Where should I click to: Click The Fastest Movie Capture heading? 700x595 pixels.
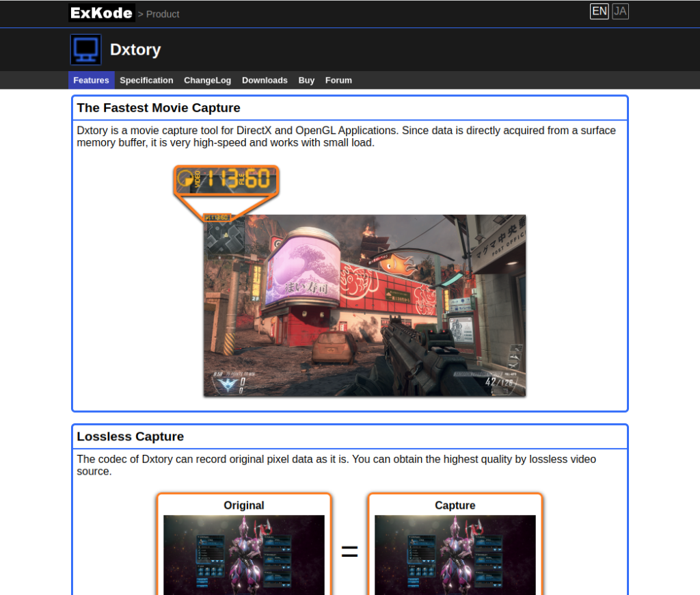coord(159,108)
